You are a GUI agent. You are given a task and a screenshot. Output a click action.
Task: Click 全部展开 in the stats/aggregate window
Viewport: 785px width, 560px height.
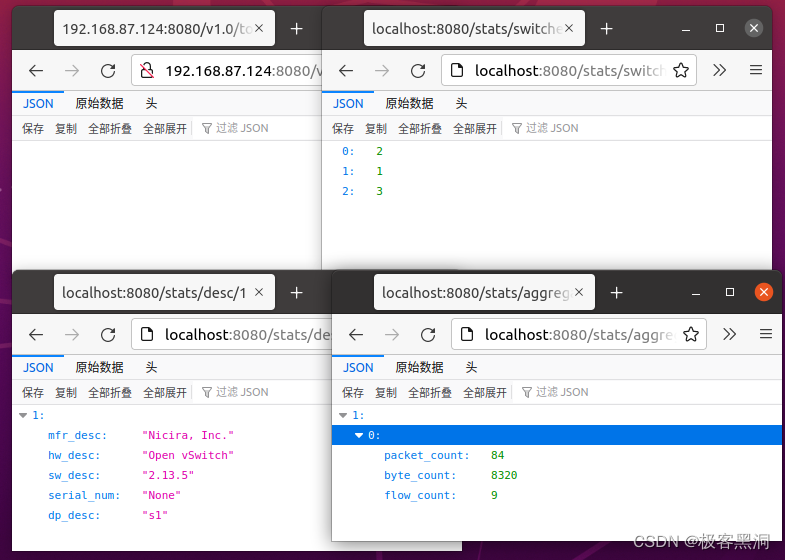[x=485, y=392]
